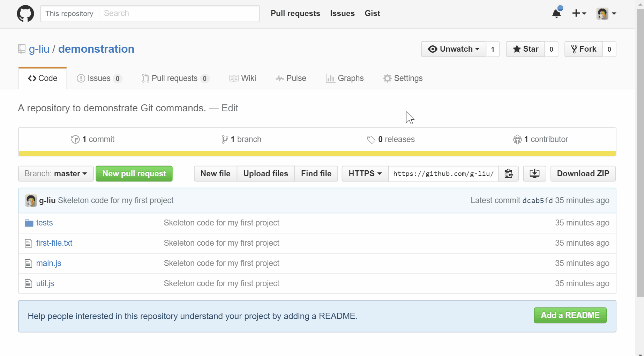The image size is (644, 356).
Task: Open stargazers count 0
Action: click(551, 49)
